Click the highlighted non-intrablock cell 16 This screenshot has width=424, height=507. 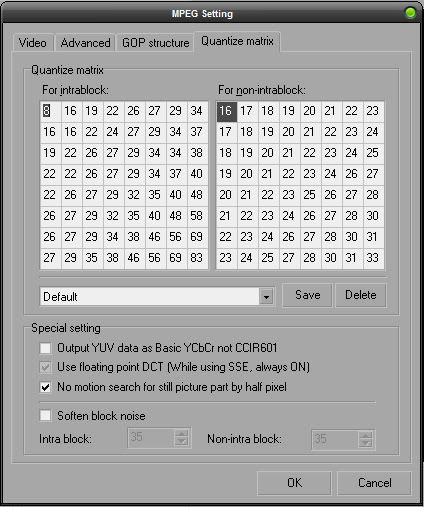226,111
